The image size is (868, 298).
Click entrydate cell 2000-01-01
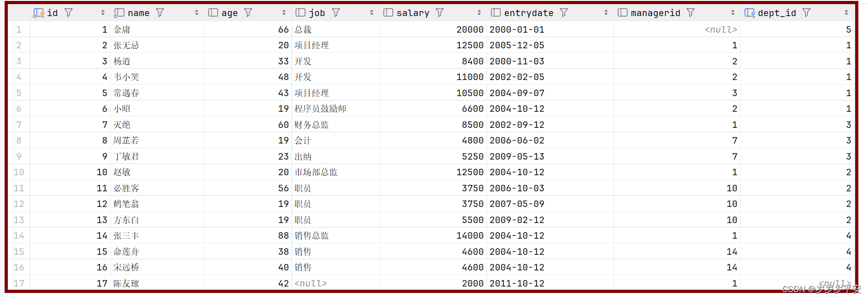pos(517,29)
